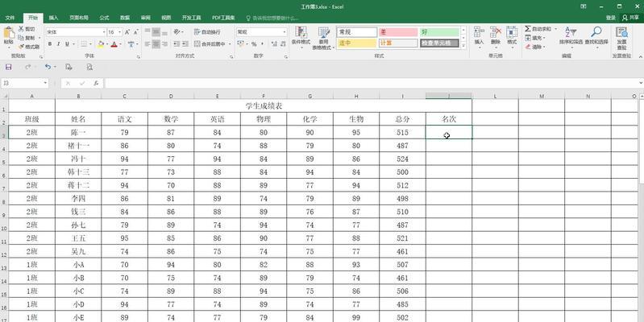Open the Name Box J3 dropdown
The image size is (644, 322).
45,83
